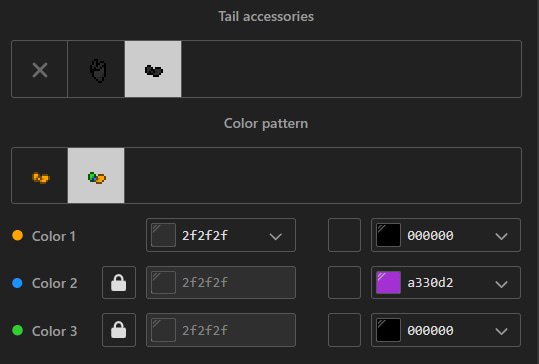539x364 pixels.
Task: Open the Color 1 000000 dropdown arrow
Action: click(502, 236)
